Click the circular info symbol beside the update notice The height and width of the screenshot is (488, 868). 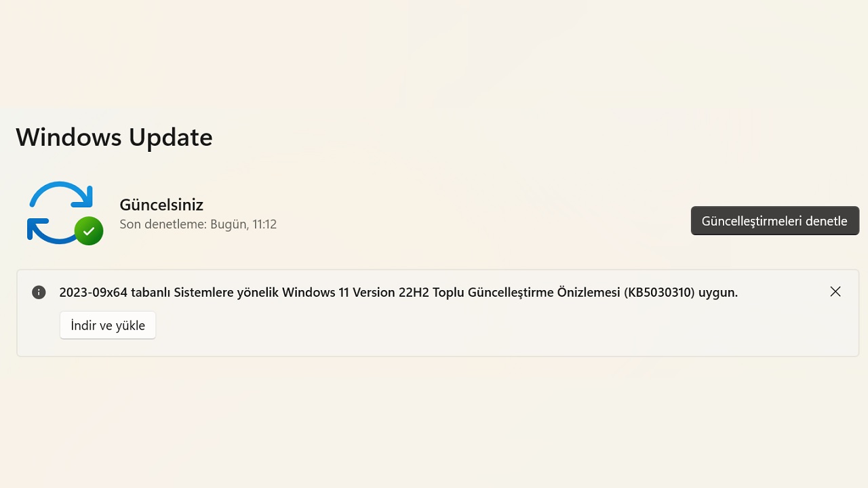(x=39, y=291)
